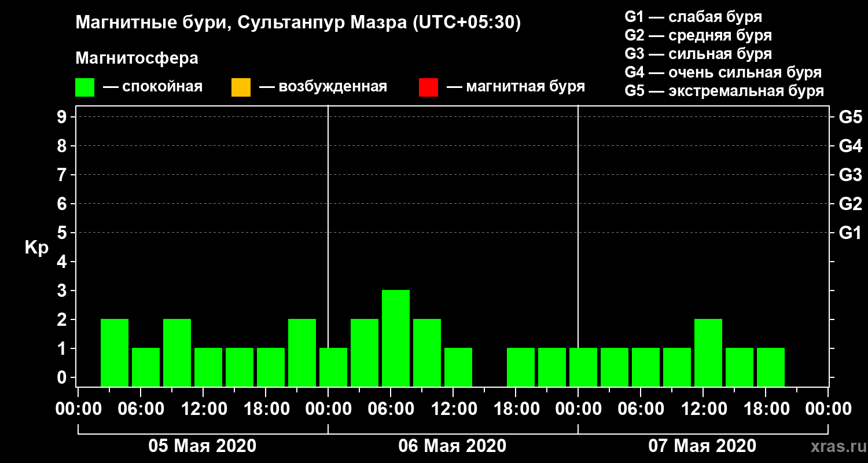Click the '00:00' label starting 07 Мая
The image size is (868, 463).
click(578, 409)
